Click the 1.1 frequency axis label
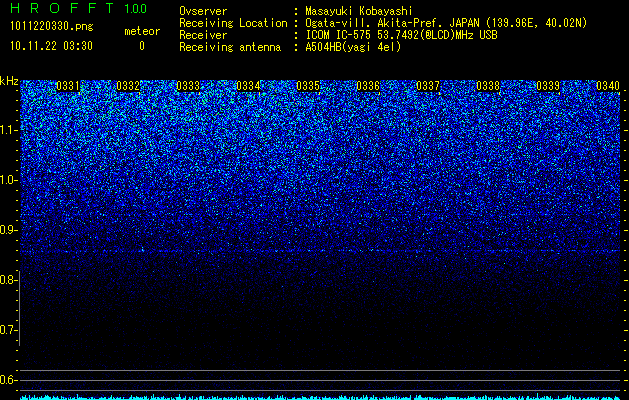 (x=8, y=130)
